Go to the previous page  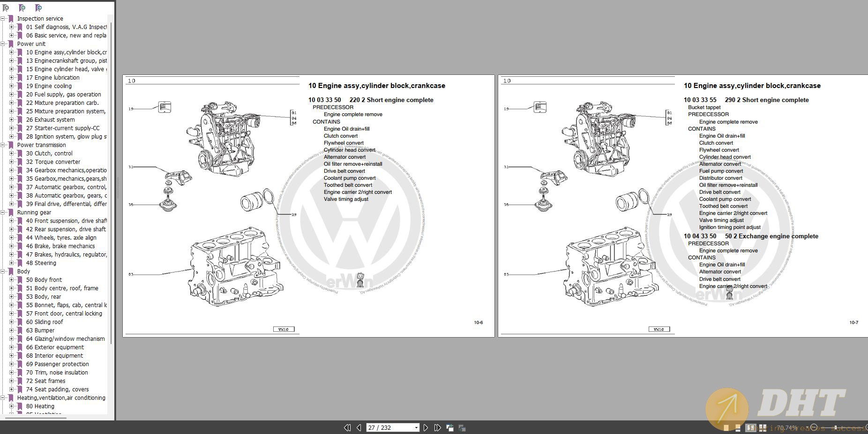click(359, 427)
